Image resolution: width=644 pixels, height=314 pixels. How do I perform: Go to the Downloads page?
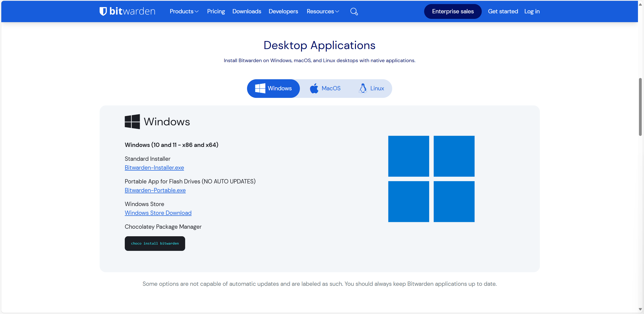pyautogui.click(x=247, y=11)
